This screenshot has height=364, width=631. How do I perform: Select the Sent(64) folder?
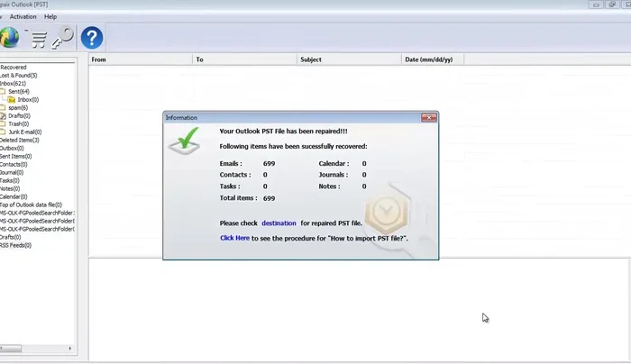[19, 91]
